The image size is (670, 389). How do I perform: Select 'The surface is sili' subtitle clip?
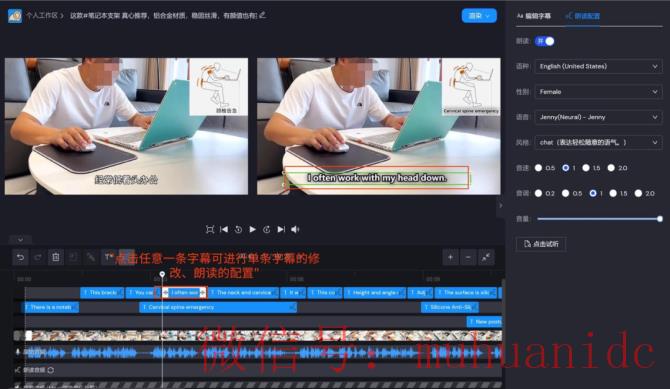tap(466, 292)
